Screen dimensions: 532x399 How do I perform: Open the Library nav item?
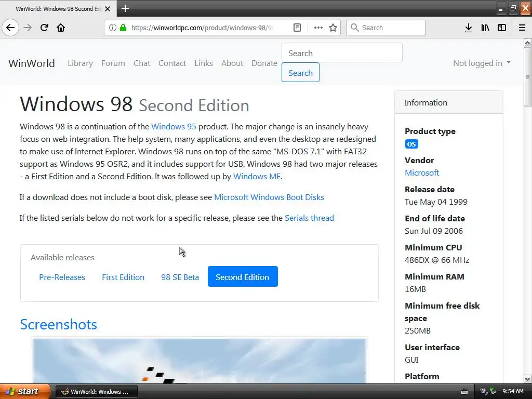point(80,63)
